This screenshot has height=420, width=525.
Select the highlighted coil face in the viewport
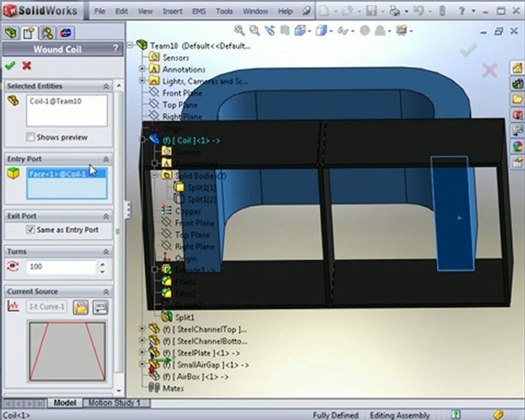click(452, 213)
